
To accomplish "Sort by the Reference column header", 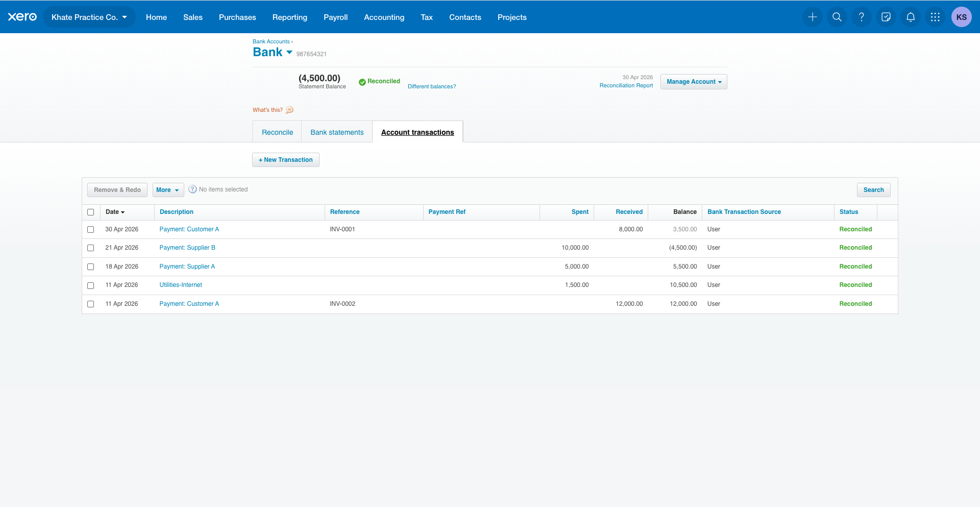I will 345,212.
